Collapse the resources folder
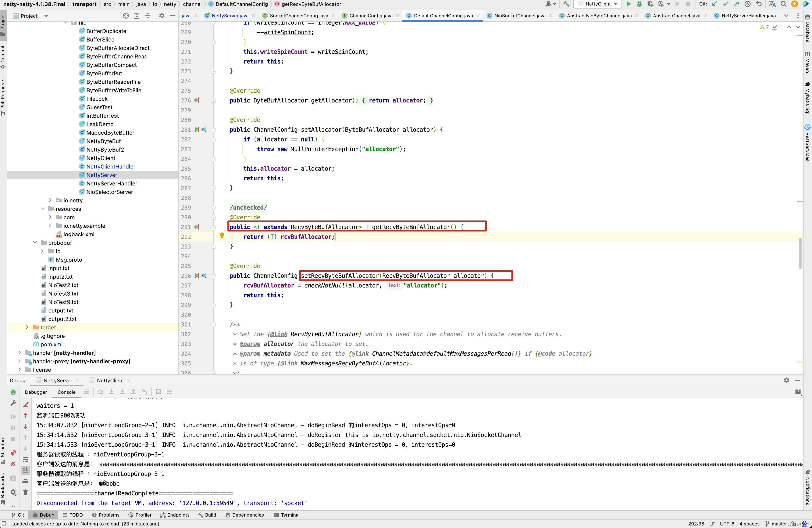Image resolution: width=812 pixels, height=528 pixels. pos(43,209)
